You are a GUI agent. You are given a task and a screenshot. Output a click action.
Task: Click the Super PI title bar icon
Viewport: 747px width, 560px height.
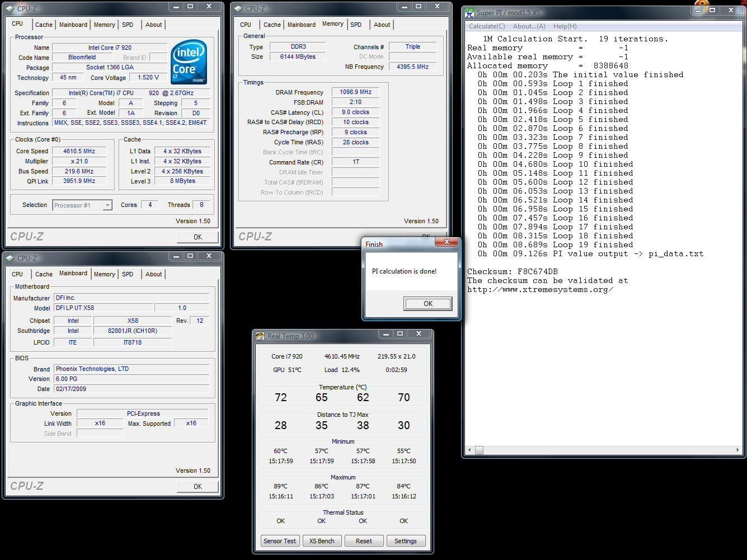pyautogui.click(x=469, y=12)
